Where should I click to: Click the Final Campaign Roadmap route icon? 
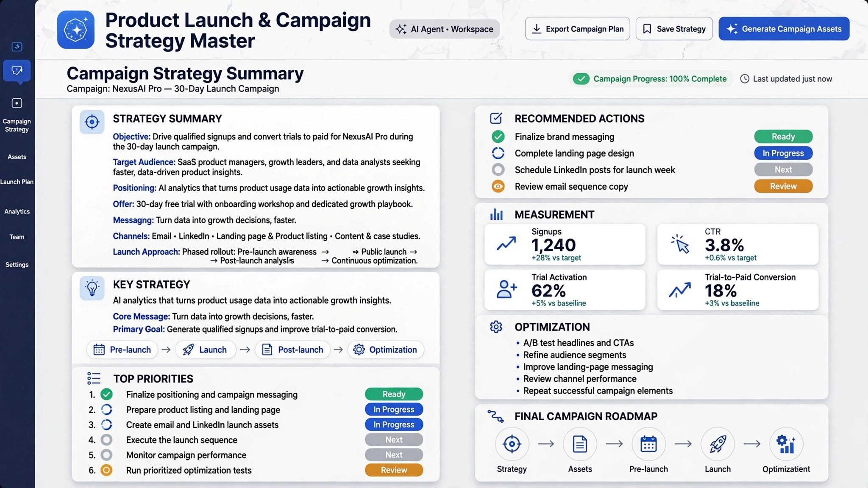pyautogui.click(x=495, y=416)
